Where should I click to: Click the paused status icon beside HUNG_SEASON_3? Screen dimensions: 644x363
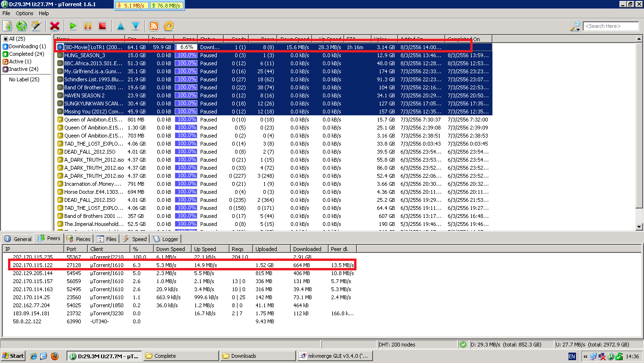pyautogui.click(x=60, y=55)
